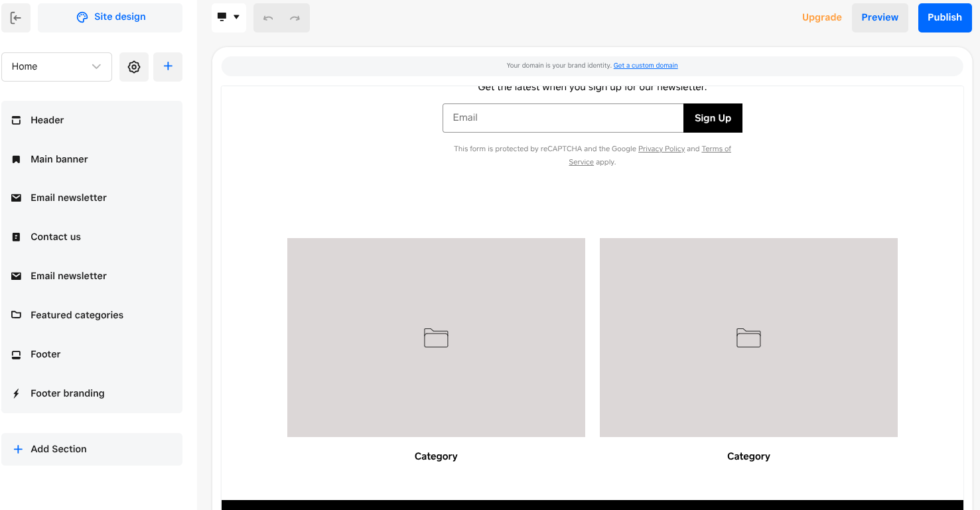This screenshot has width=980, height=510.
Task: Click the undo arrow icon
Action: pyautogui.click(x=268, y=18)
